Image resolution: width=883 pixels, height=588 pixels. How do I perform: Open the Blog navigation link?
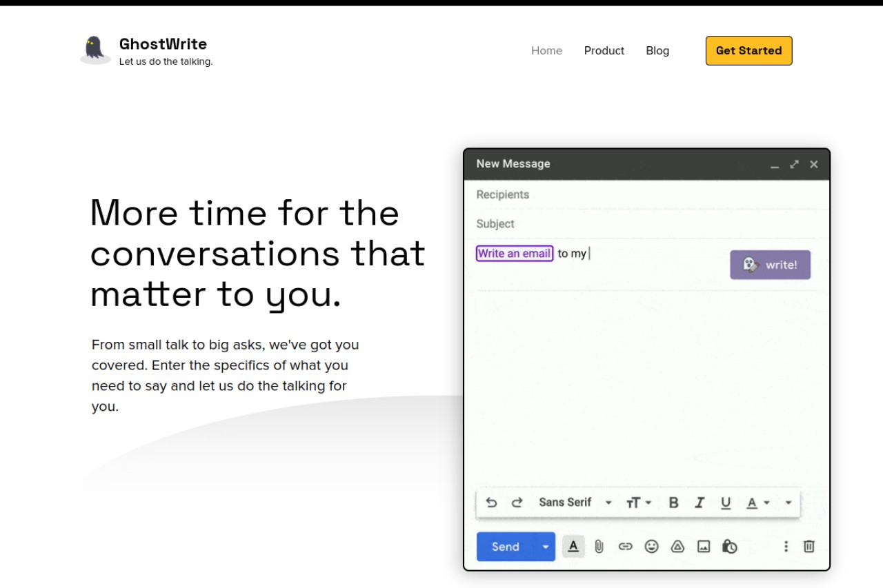click(x=657, y=50)
